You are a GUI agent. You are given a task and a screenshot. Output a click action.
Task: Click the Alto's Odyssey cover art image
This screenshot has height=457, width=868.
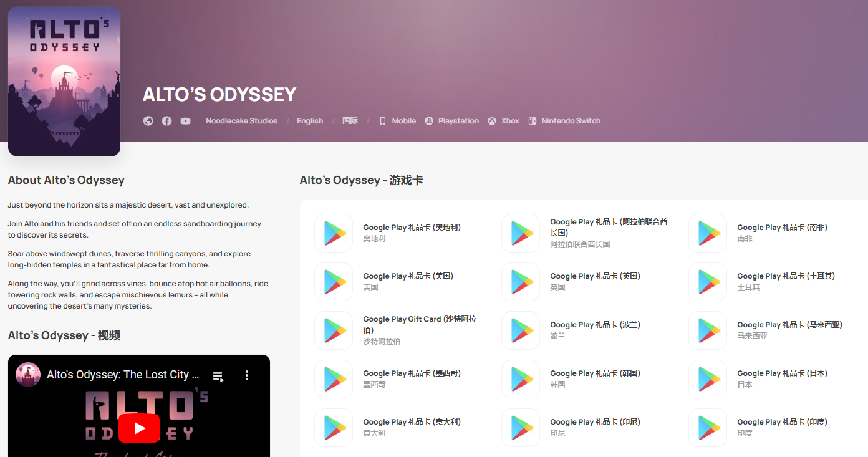click(64, 82)
